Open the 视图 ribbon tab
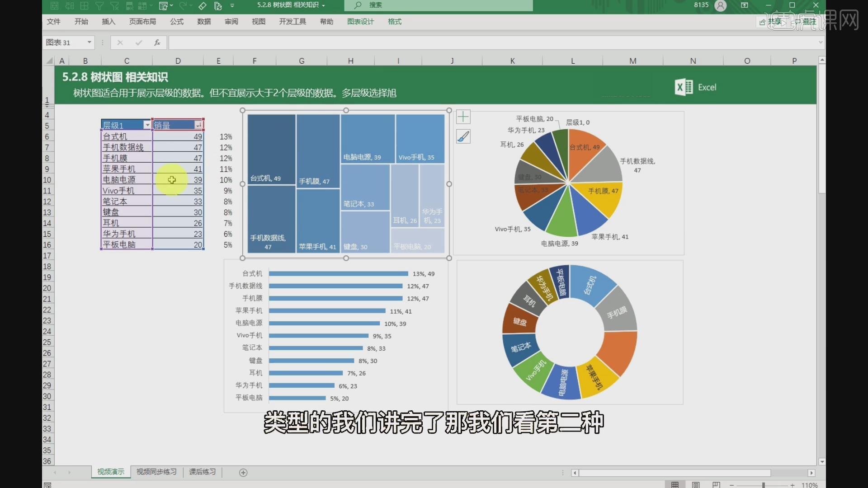868x488 pixels. coord(259,22)
